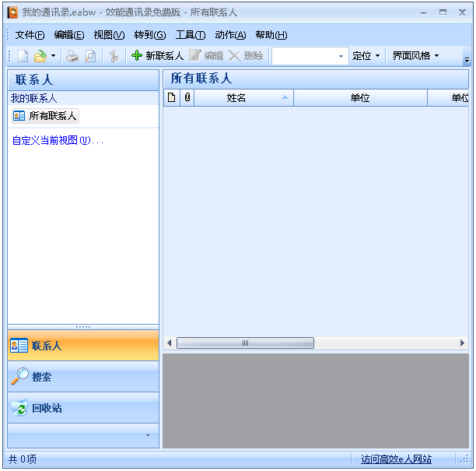
Task: Switch to the 联系人 navigation pane
Action: coord(83,346)
